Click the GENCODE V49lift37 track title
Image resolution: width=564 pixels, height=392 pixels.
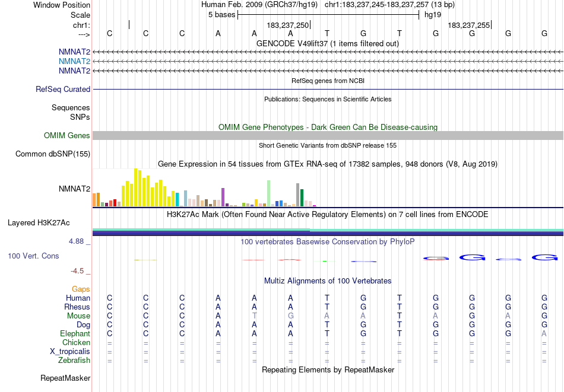click(328, 43)
